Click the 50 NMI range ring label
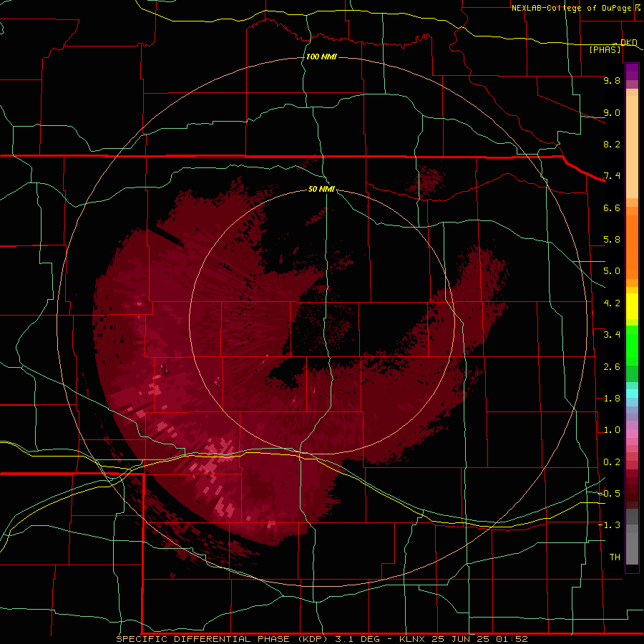Image resolution: width=644 pixels, height=644 pixels. coord(321,189)
